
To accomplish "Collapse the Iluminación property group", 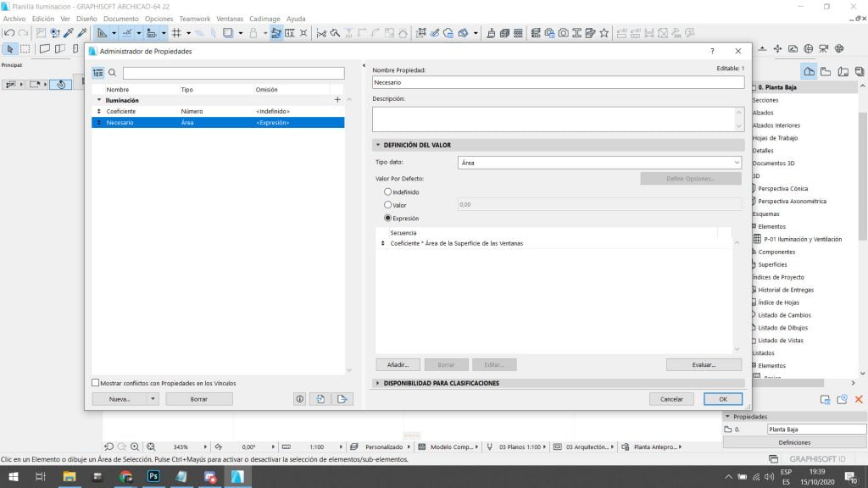I will [99, 100].
